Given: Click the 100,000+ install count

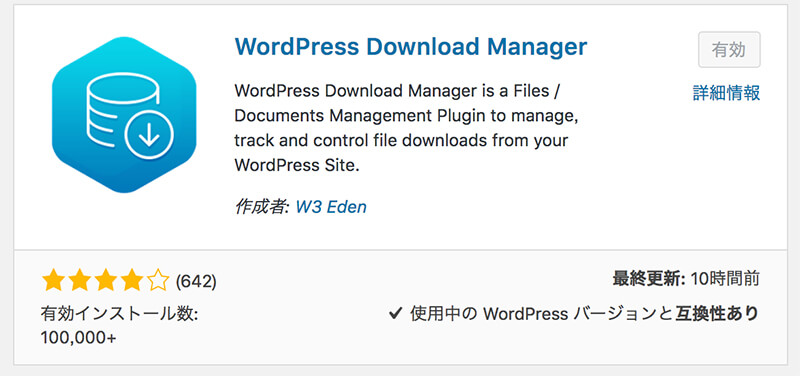Looking at the screenshot, I should click(x=79, y=338).
